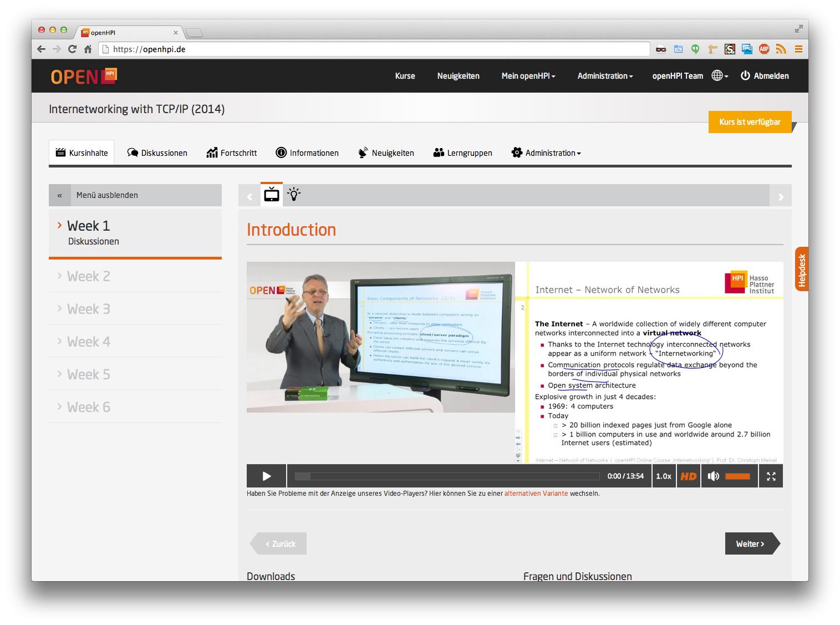
Task: Toggle HD video quality
Action: coord(688,476)
